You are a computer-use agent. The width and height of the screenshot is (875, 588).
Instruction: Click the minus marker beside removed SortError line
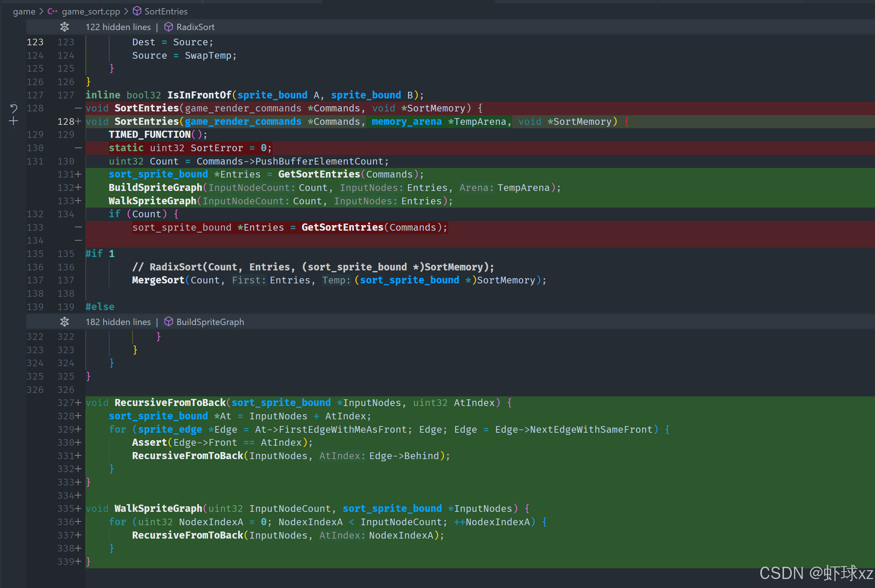coord(78,148)
